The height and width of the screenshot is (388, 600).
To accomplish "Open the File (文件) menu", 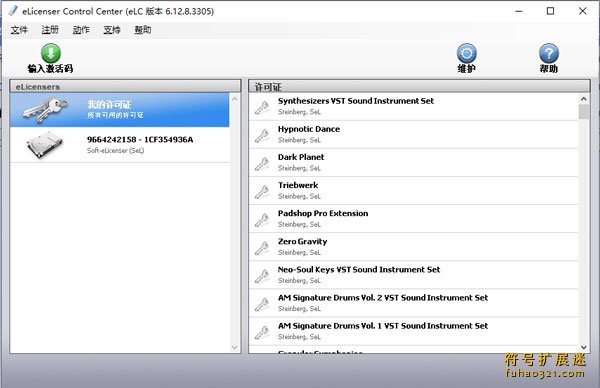I will (19, 30).
